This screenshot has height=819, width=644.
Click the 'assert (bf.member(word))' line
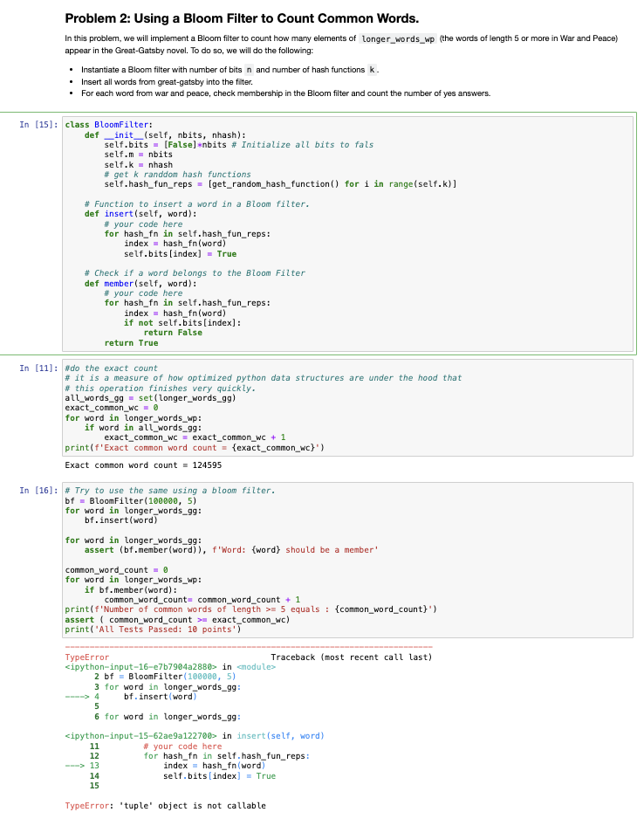(231, 550)
